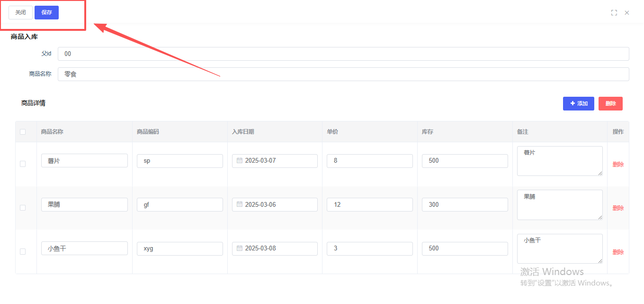The image size is (644, 304).
Task: Select the checkbox for the 果脯 row
Action: pyautogui.click(x=23, y=208)
